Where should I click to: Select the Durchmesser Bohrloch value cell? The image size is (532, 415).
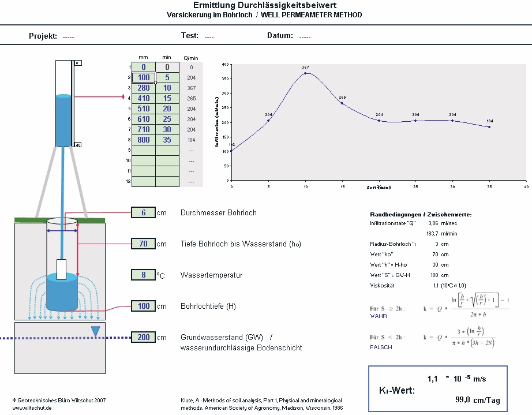click(x=143, y=212)
